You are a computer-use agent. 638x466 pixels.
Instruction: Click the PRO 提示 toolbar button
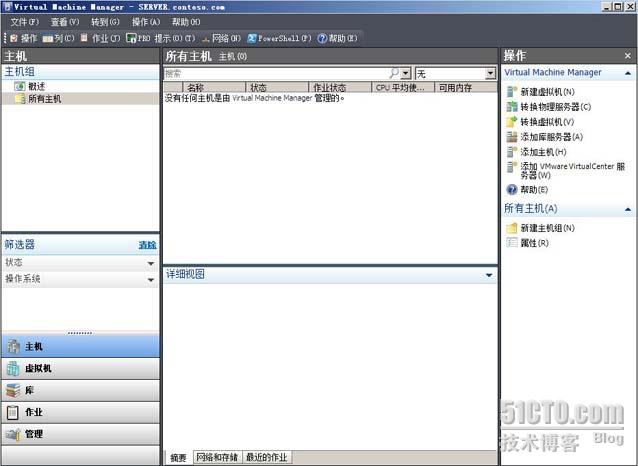(x=161, y=38)
